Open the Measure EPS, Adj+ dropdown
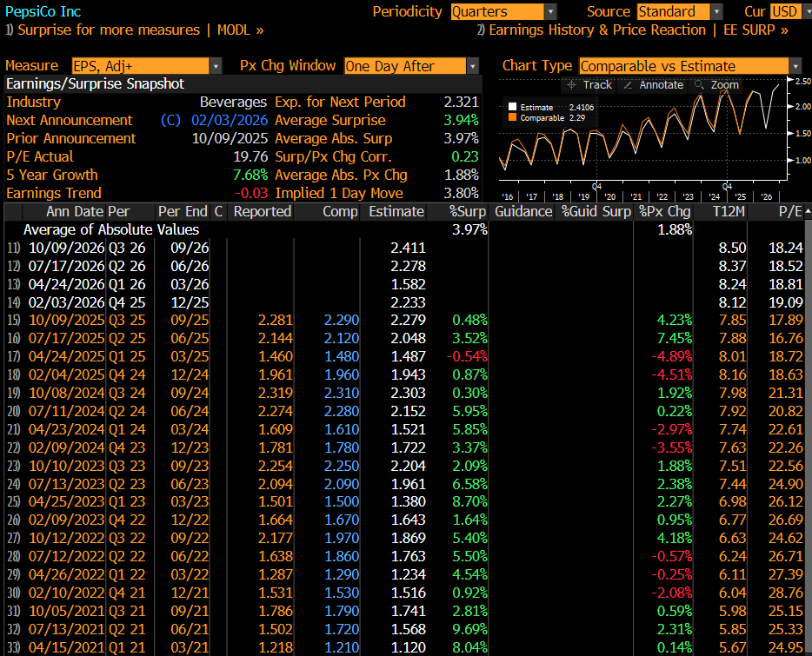Viewport: 812px width, 656px height. [x=142, y=66]
